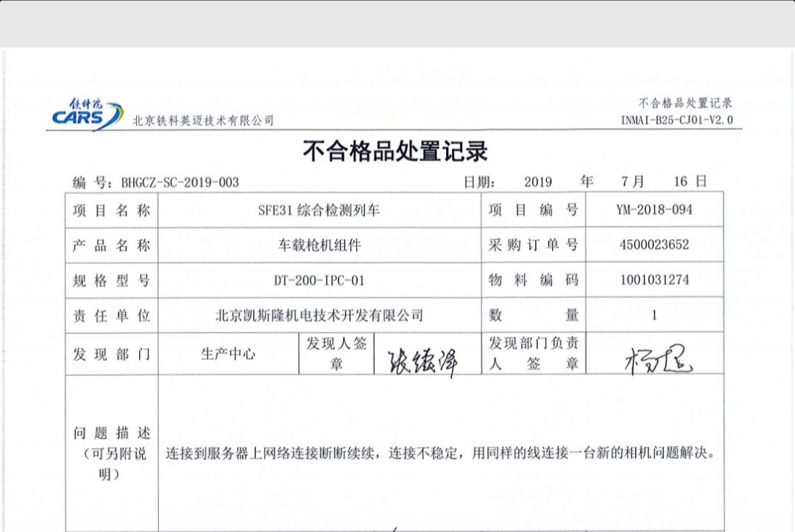Click the day value 16 in date
Viewport: 795px width, 532px height.
tap(680, 182)
